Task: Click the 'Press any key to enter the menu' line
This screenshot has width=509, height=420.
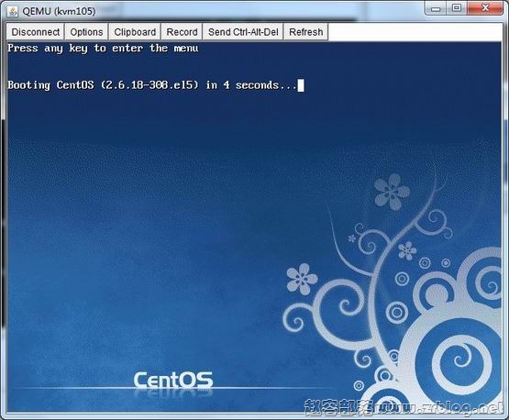Action: (103, 49)
